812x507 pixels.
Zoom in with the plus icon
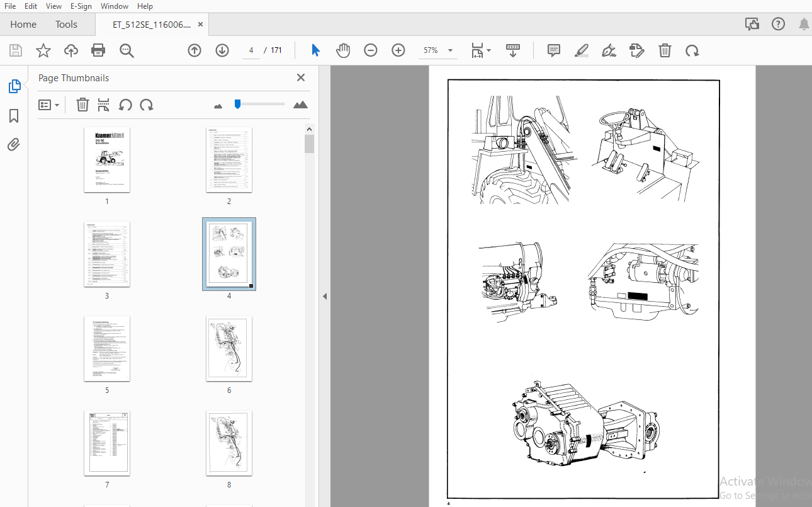[398, 50]
